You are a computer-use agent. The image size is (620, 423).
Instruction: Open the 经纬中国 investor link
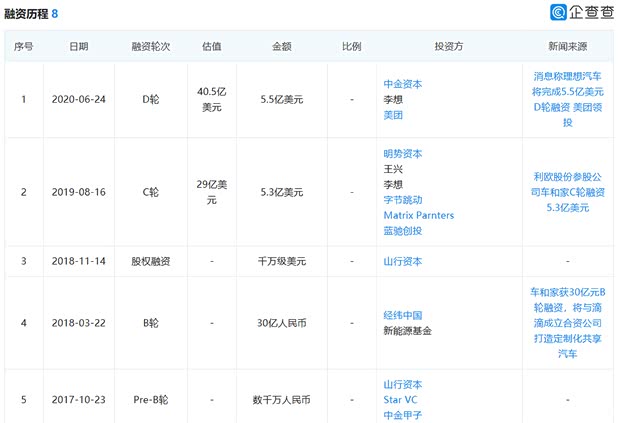coord(403,315)
